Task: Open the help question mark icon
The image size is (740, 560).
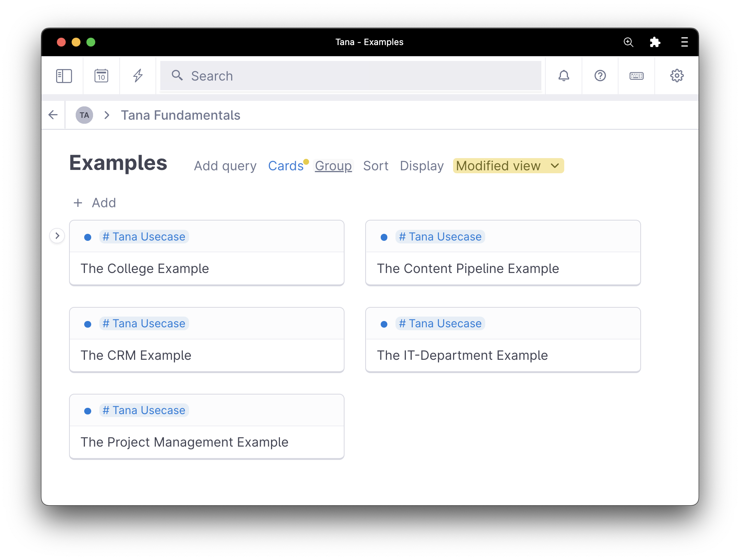Action: (x=600, y=76)
